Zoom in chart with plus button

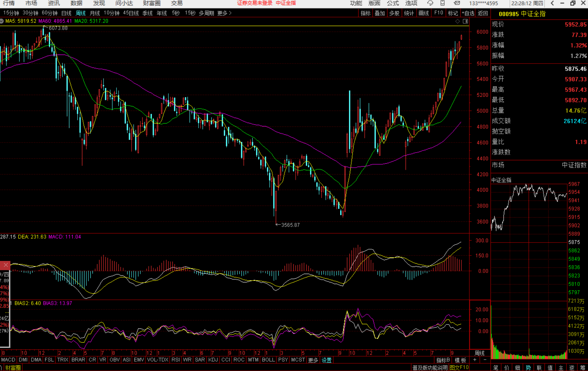click(475, 360)
